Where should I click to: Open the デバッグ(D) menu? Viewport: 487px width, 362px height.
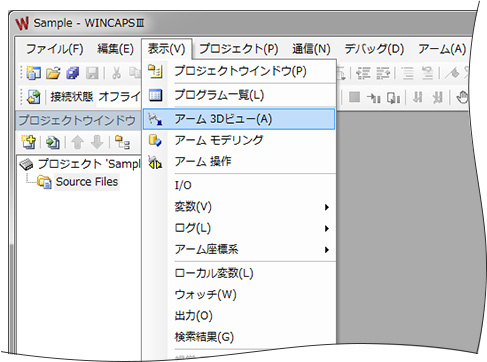374,49
